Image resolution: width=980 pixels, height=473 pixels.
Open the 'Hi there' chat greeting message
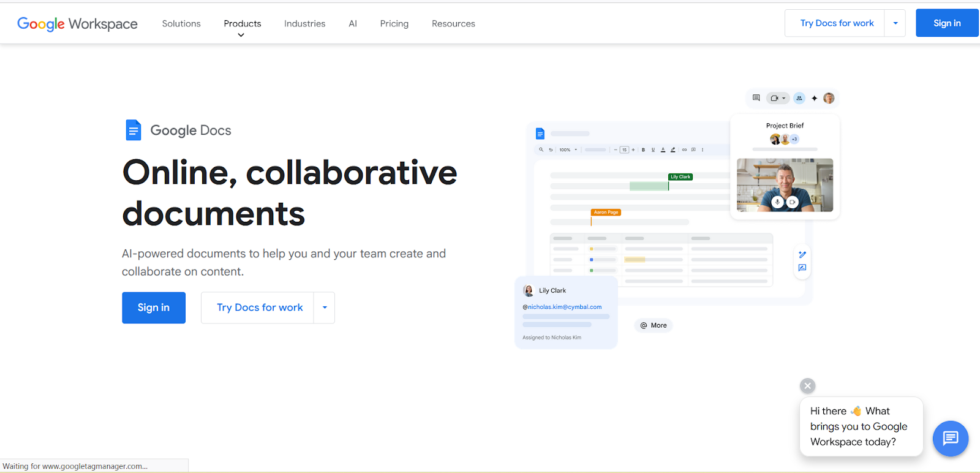pyautogui.click(x=861, y=426)
